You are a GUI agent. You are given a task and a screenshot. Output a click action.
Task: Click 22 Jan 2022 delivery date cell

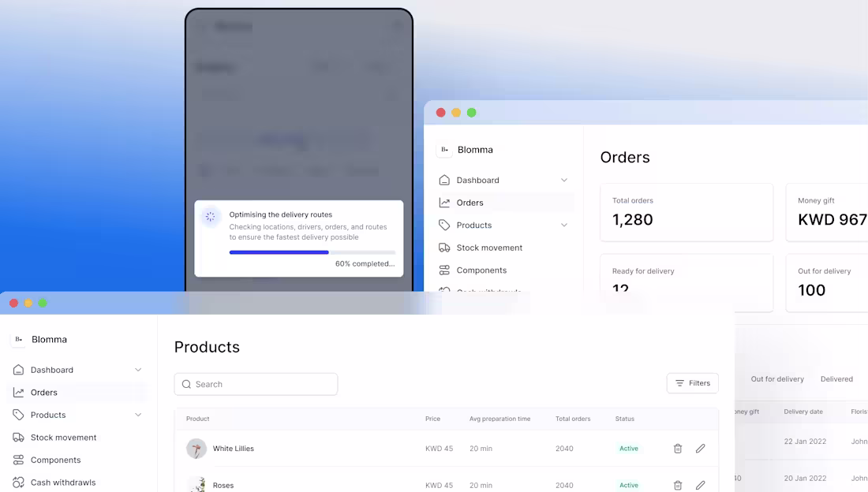[805, 441]
